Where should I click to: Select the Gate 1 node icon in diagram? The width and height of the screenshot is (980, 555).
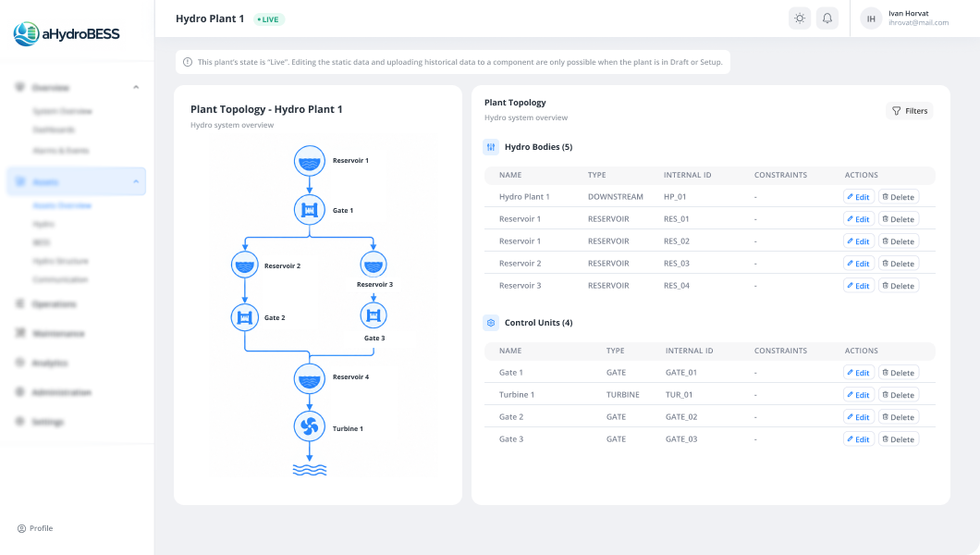(310, 210)
